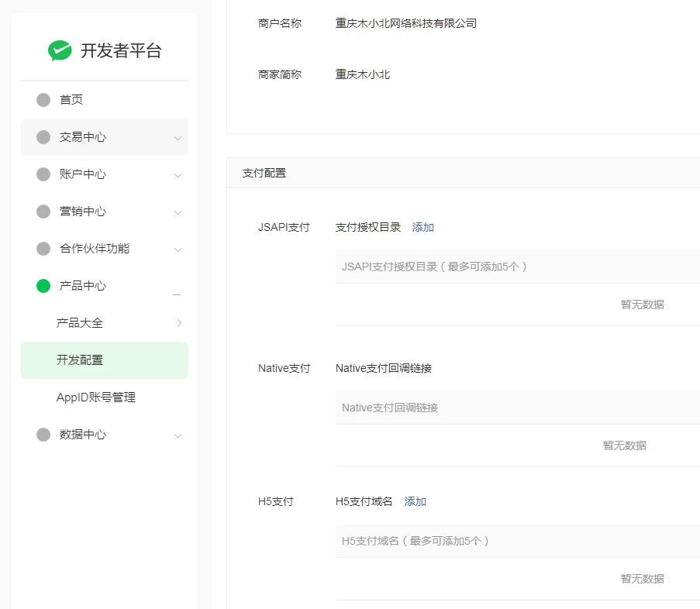Click the 开发者平台 title text

coord(121,50)
